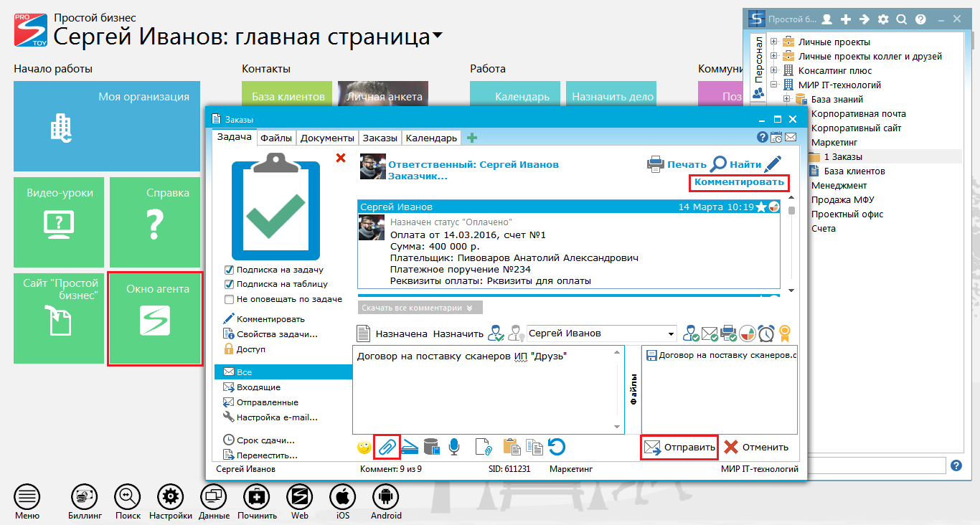Viewport: 980px width, 525px height.
Task: Click the document with paperclip icon
Action: (x=484, y=448)
